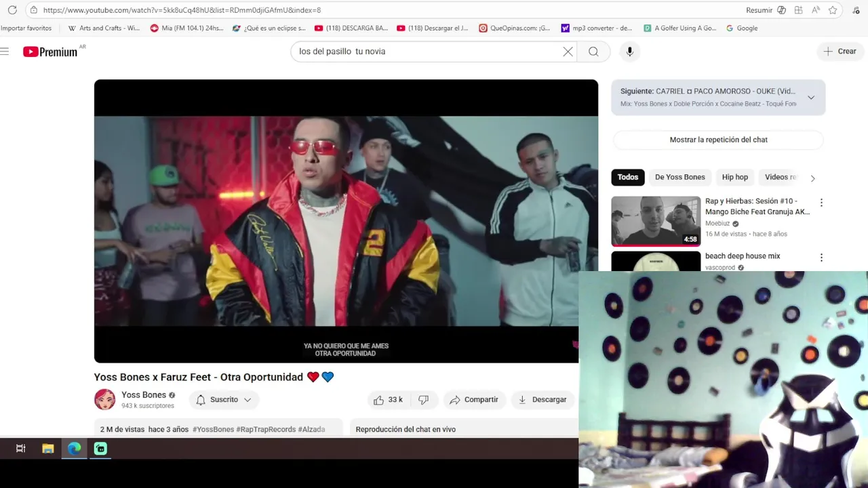Click Reproducción del chat en vivo text
Viewport: 868px width, 488px height.
coord(406,429)
